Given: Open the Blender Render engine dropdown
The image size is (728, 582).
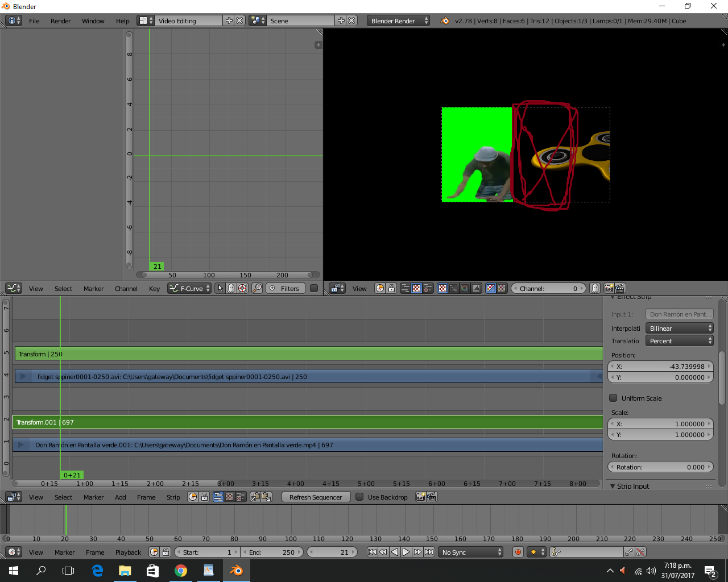Looking at the screenshot, I should tap(398, 20).
